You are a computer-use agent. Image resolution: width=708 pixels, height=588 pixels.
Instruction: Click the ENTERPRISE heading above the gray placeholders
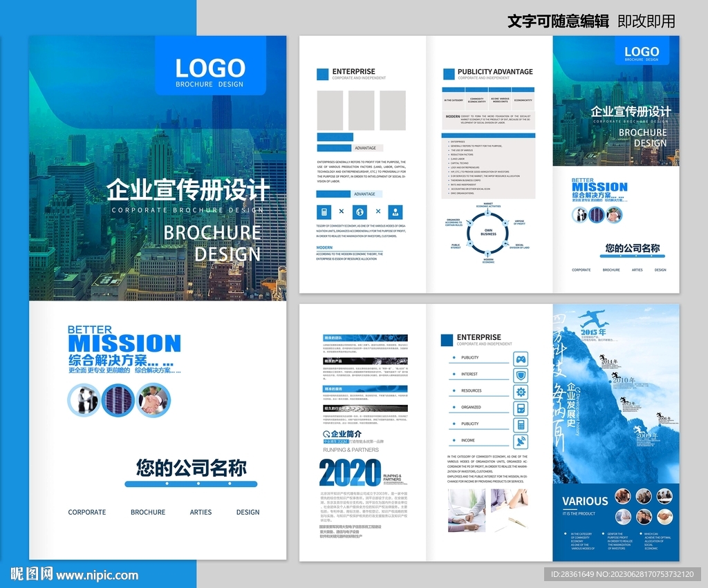coord(353,72)
